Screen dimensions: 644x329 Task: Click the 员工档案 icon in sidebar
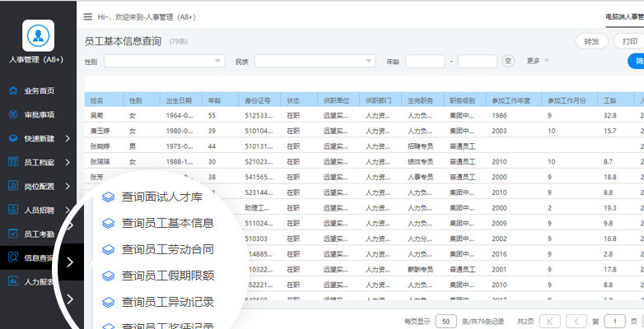click(13, 162)
